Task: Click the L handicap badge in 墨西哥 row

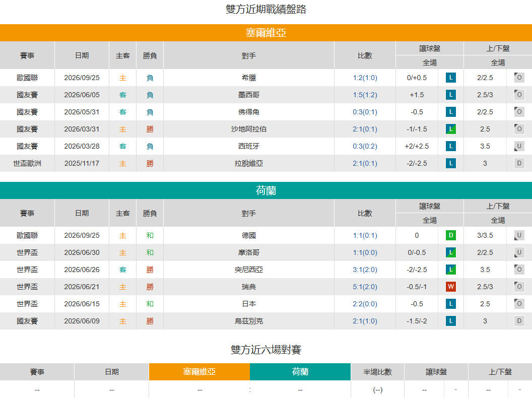Action: [450, 95]
